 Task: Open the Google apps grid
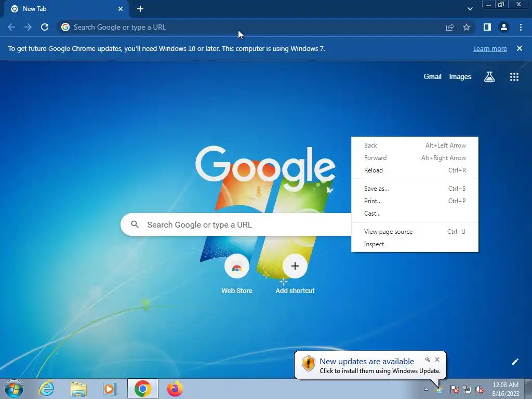coord(514,77)
